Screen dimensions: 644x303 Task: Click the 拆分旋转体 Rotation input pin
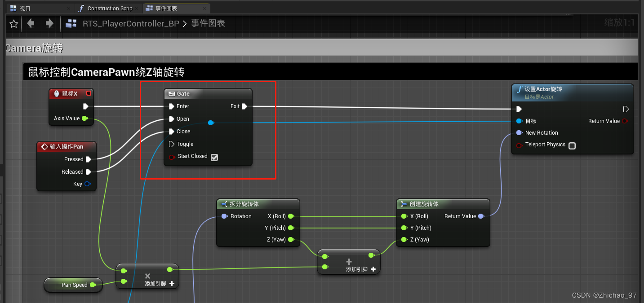tap(224, 216)
